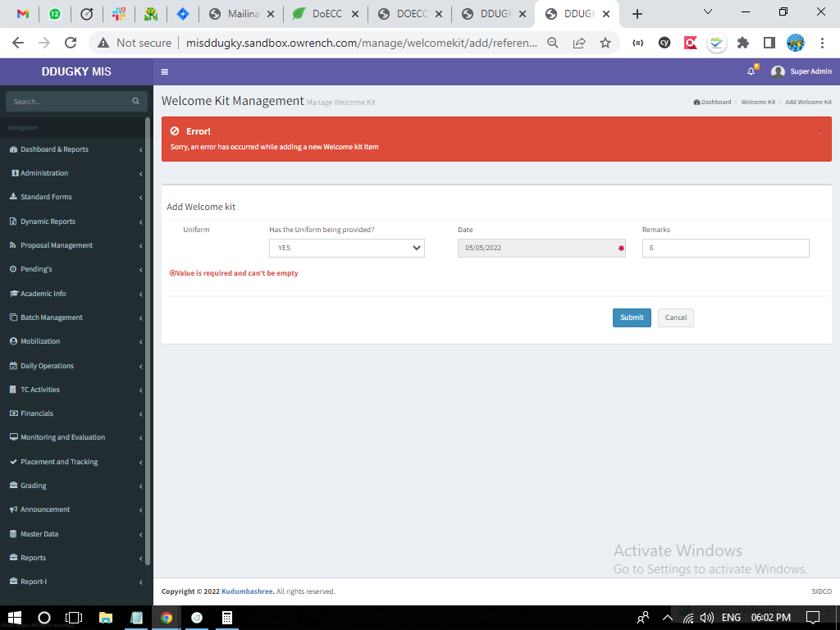Cancel adding the Welcome kit
The image size is (840, 630).
[676, 317]
